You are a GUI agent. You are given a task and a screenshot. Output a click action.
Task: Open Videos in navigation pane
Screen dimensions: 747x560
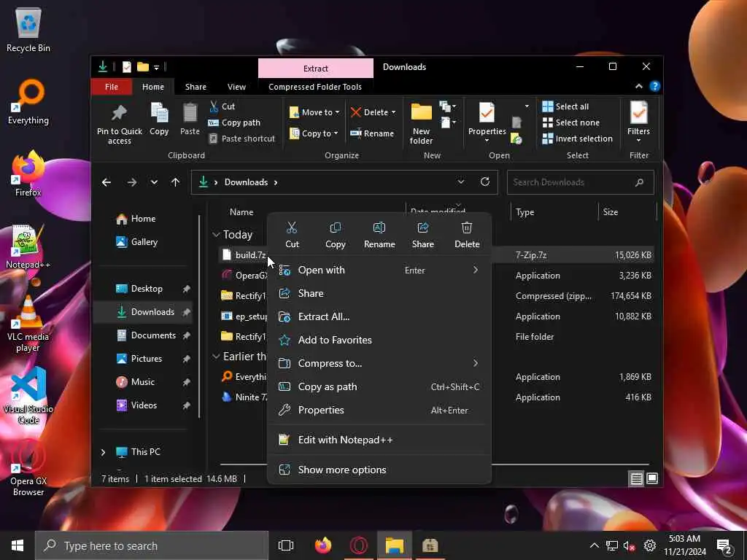[144, 405]
